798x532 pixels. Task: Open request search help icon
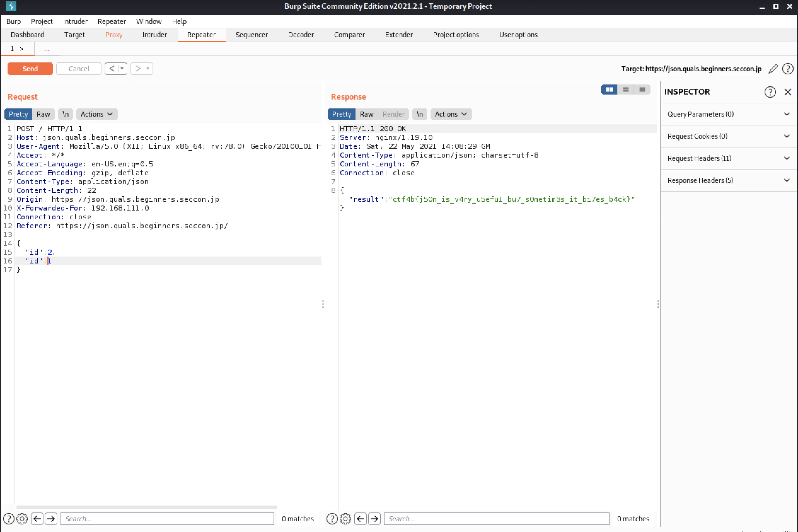point(9,519)
